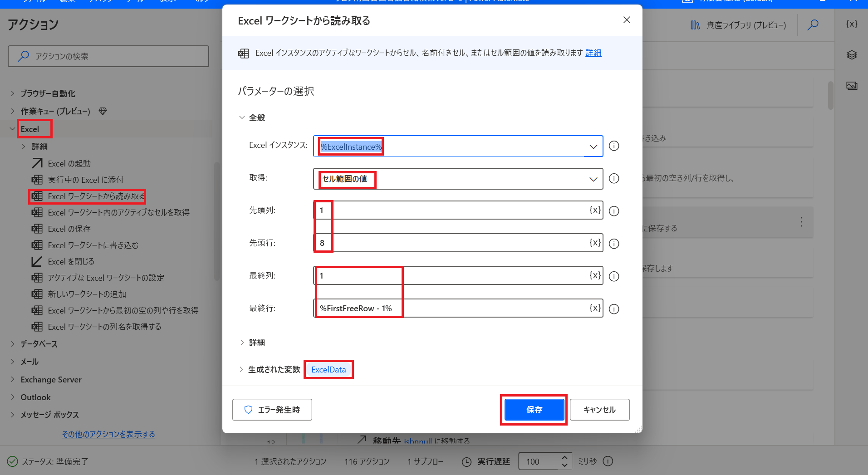
Task: Open the variables pane icon
Action: click(x=852, y=24)
